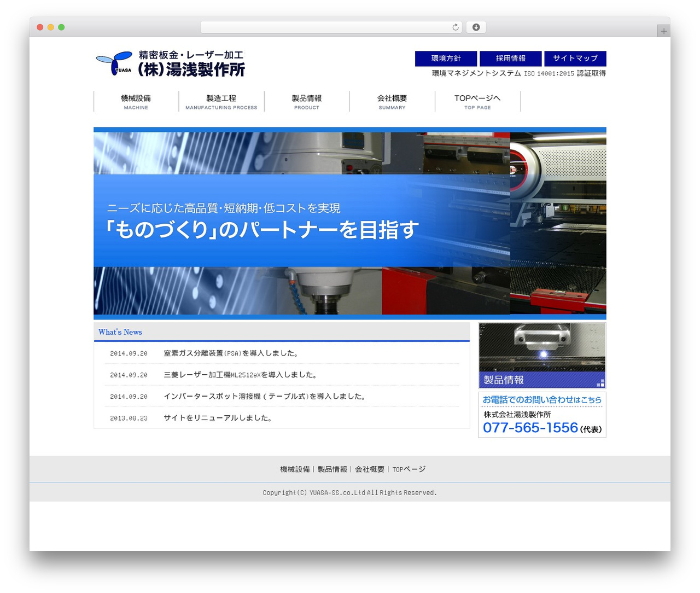Click the browser reload icon
The width and height of the screenshot is (700, 593).
455,27
